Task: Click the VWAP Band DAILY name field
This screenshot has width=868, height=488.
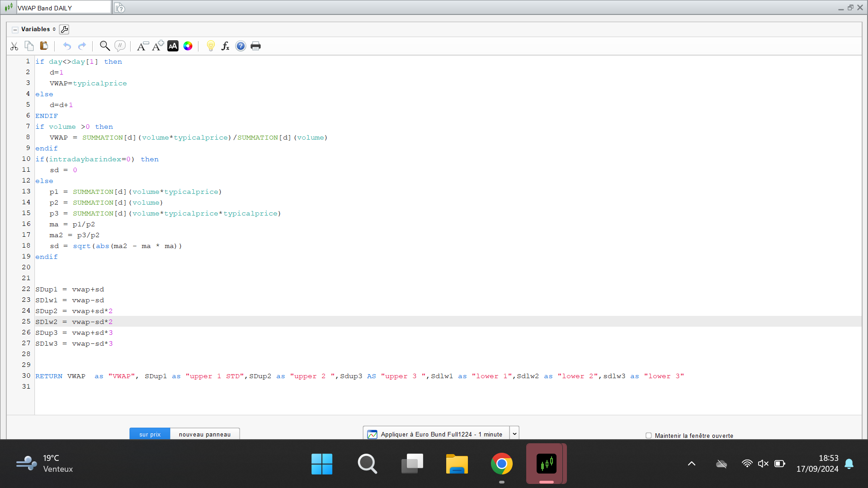Action: 63,8
